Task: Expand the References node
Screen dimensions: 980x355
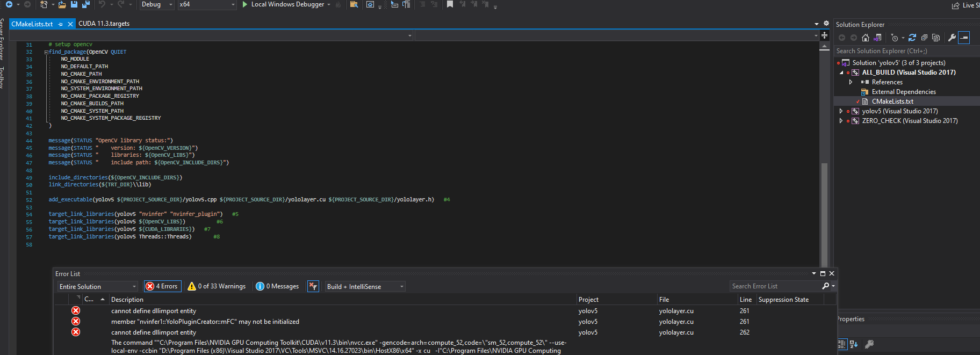Action: coord(851,82)
